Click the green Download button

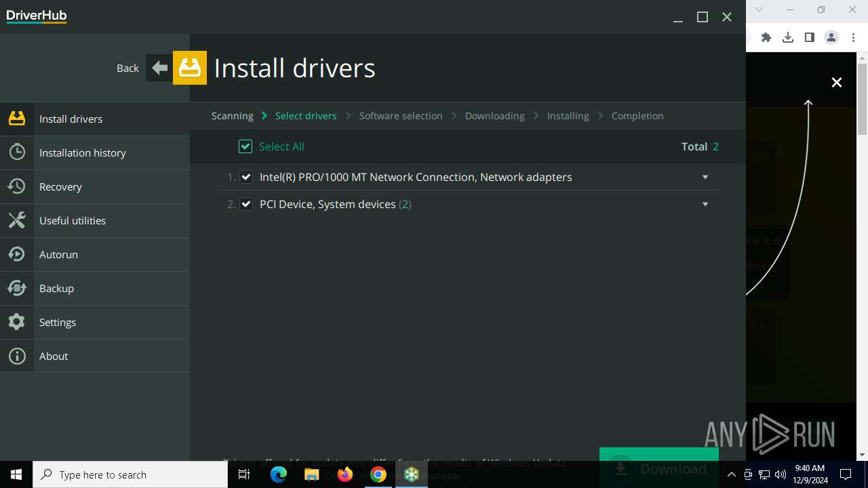click(658, 468)
